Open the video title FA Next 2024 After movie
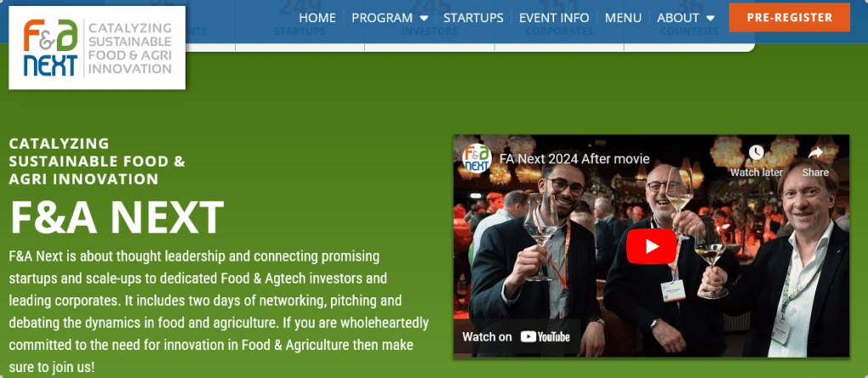This screenshot has height=378, width=868. click(574, 159)
